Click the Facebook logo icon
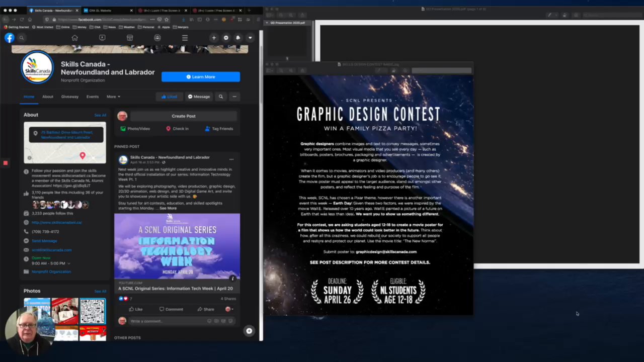Viewport: 644px width, 362px height. pyautogui.click(x=9, y=38)
